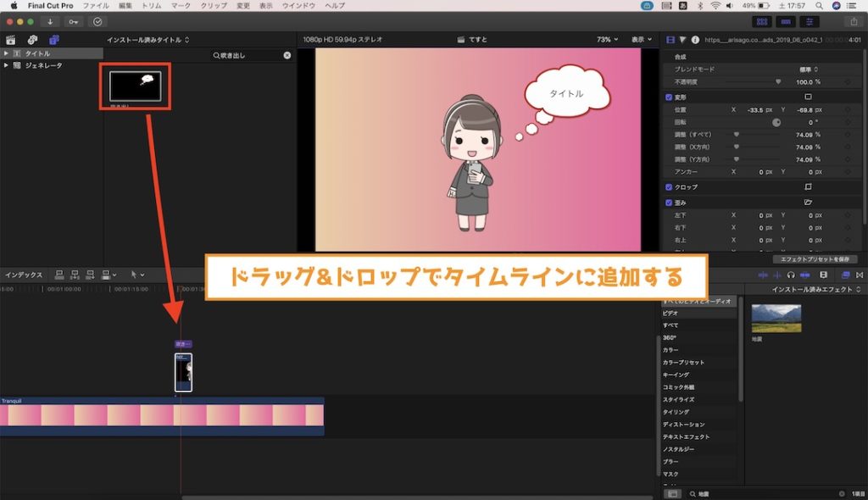Click the clip info icon in the inspector
This screenshot has height=500, width=868.
pos(695,39)
